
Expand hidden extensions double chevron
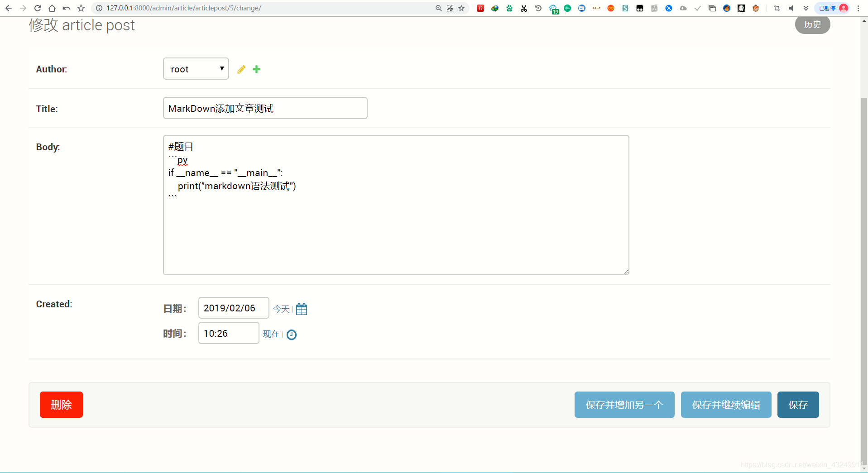tap(806, 8)
